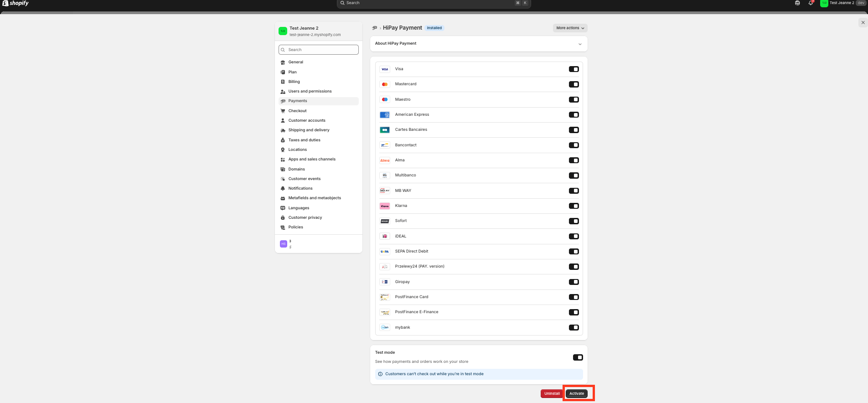Open Customer privacy settings
This screenshot has width=868, height=403.
coord(319,217)
